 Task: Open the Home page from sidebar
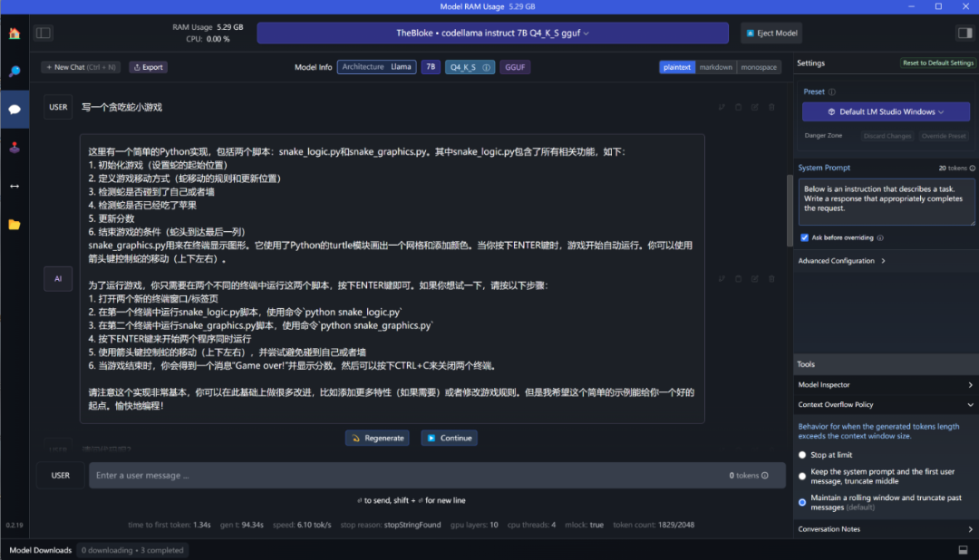coord(15,34)
